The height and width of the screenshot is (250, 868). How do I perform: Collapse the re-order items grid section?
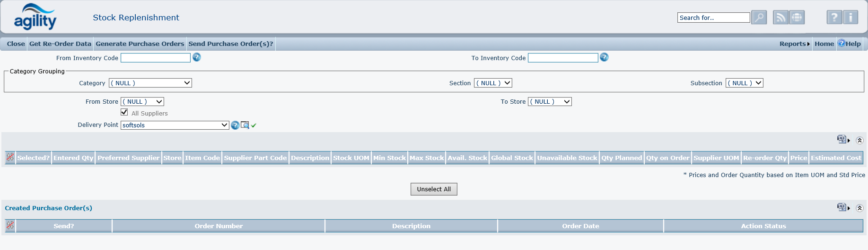(859, 140)
